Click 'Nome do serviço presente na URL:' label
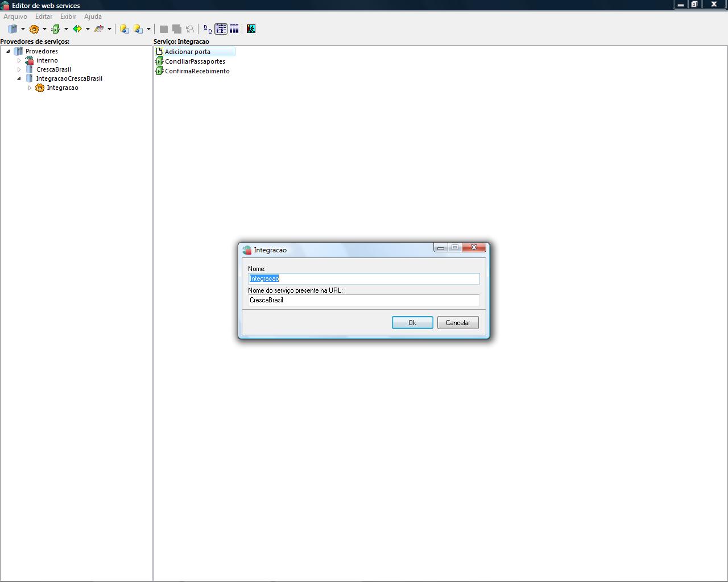The image size is (728, 582). click(295, 290)
